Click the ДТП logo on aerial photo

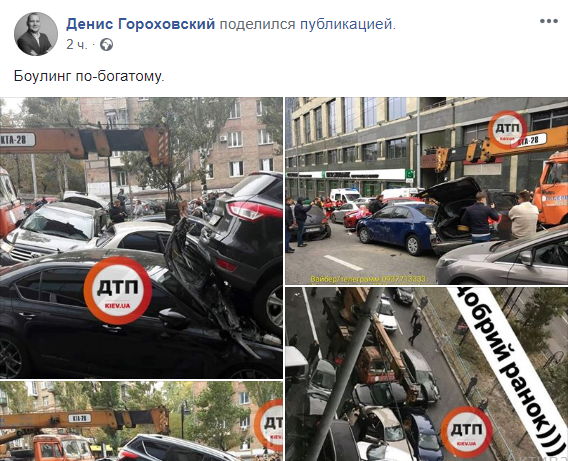[467, 432]
